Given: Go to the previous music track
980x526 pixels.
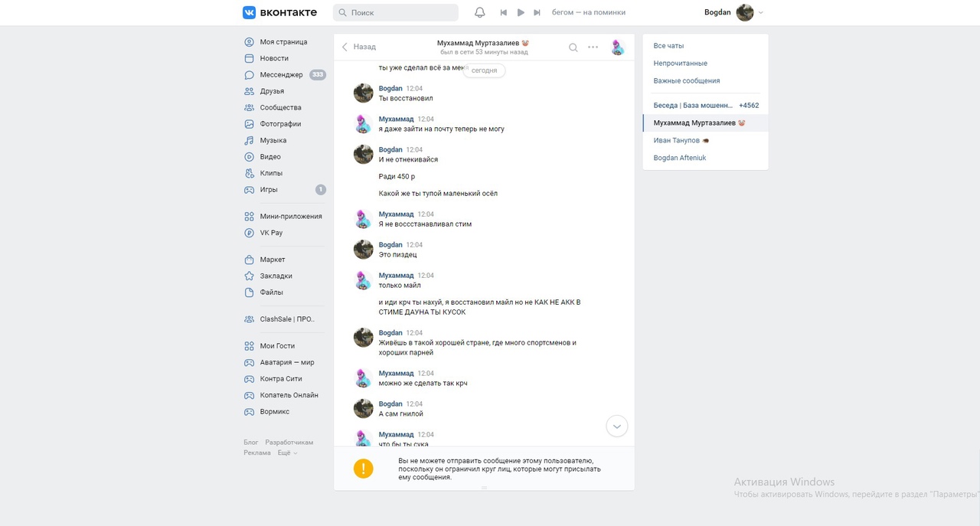Looking at the screenshot, I should coord(503,12).
